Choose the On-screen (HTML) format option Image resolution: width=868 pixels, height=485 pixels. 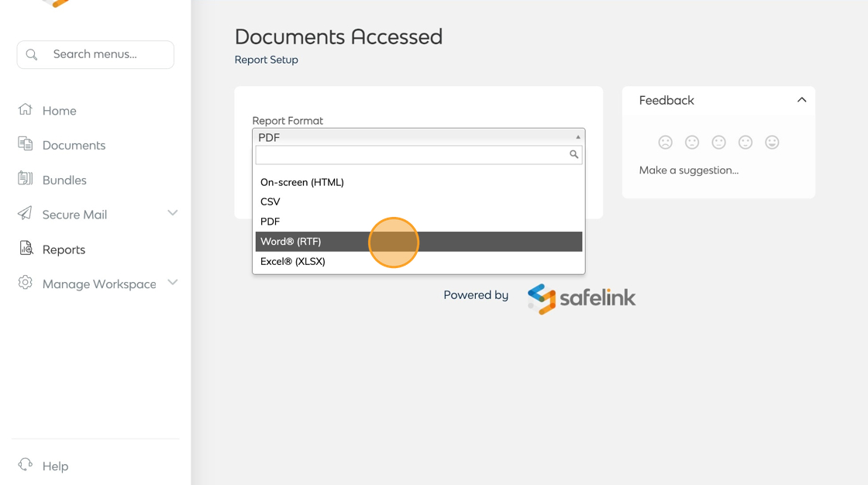(302, 182)
